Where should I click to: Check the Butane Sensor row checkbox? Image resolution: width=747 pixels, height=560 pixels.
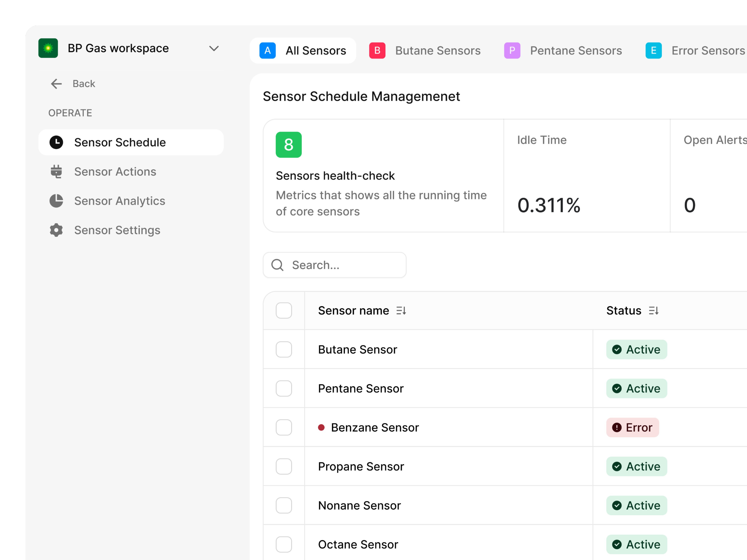(x=284, y=349)
